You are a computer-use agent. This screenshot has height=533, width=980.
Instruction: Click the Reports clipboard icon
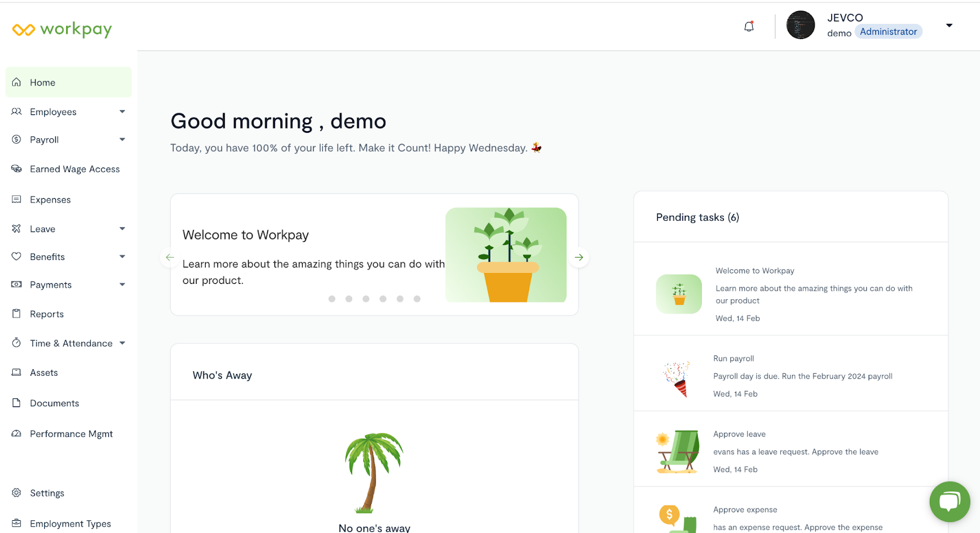coord(17,313)
